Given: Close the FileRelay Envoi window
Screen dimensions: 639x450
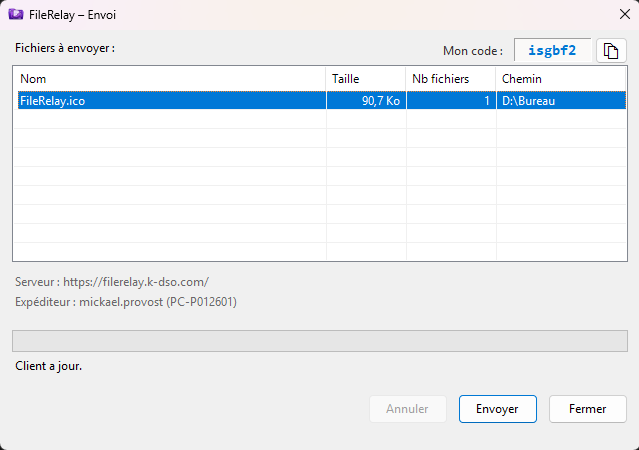Looking at the screenshot, I should click(625, 14).
